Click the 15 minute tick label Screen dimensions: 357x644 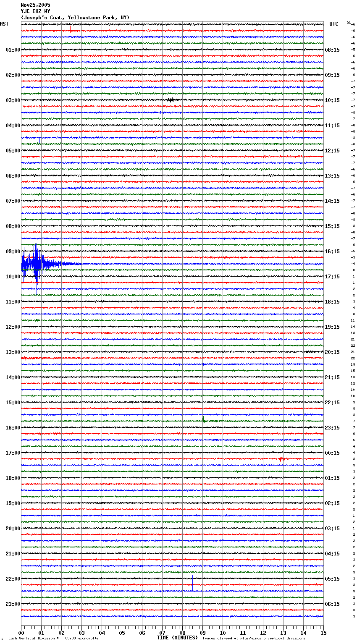click(323, 633)
